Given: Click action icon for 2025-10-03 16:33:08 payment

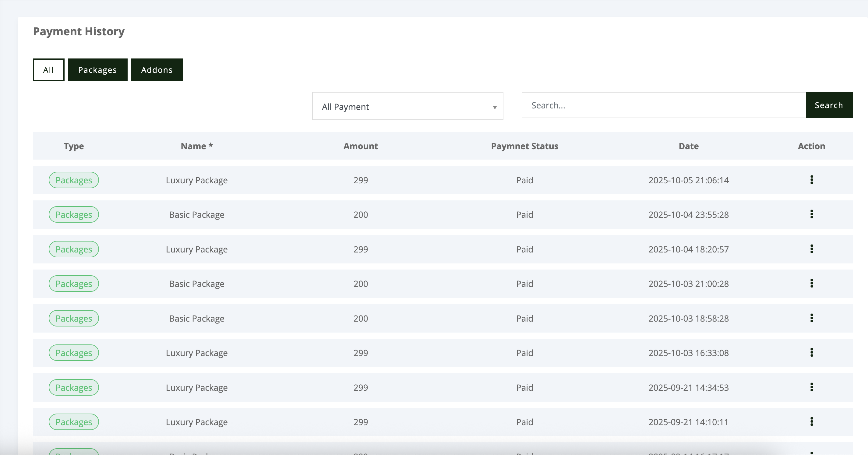Looking at the screenshot, I should (x=811, y=353).
